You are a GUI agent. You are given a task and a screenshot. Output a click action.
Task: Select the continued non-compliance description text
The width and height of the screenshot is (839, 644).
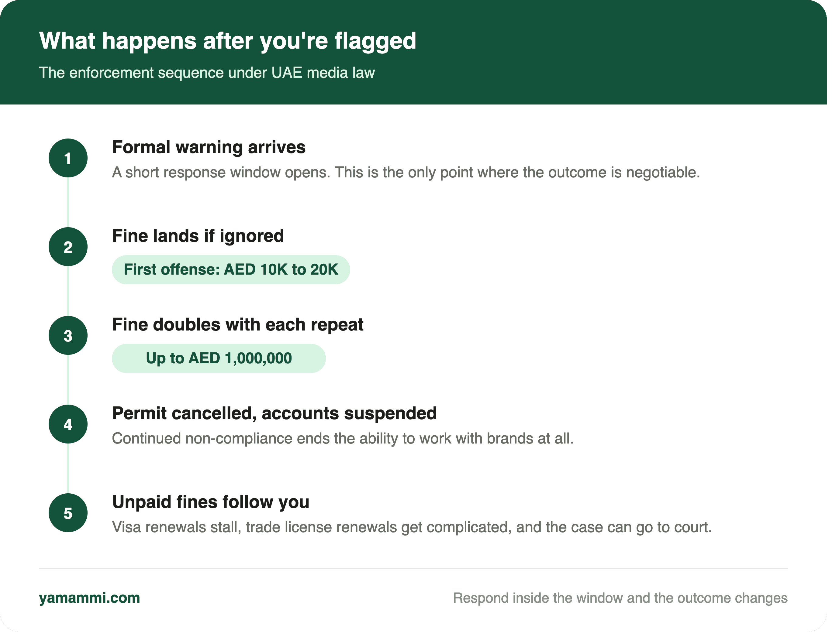click(343, 439)
